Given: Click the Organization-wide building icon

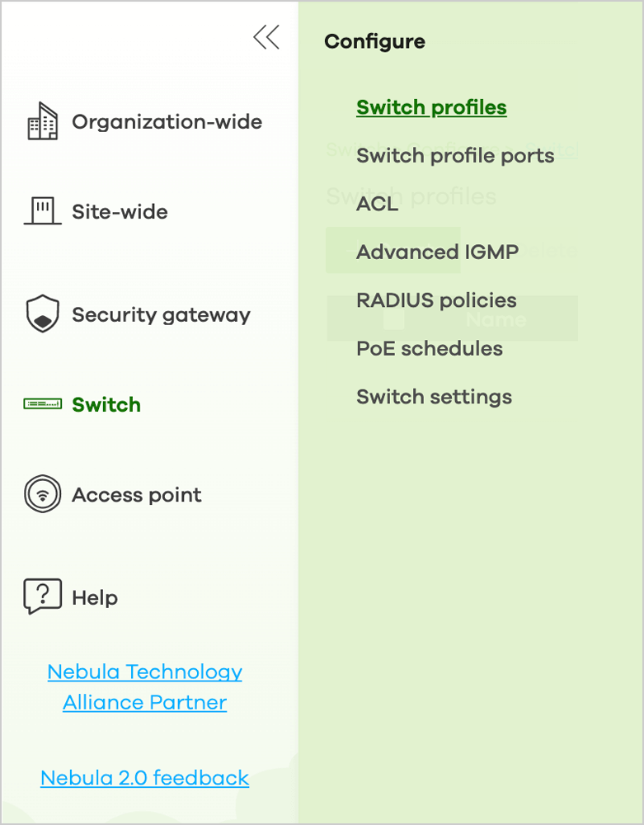Looking at the screenshot, I should (42, 121).
